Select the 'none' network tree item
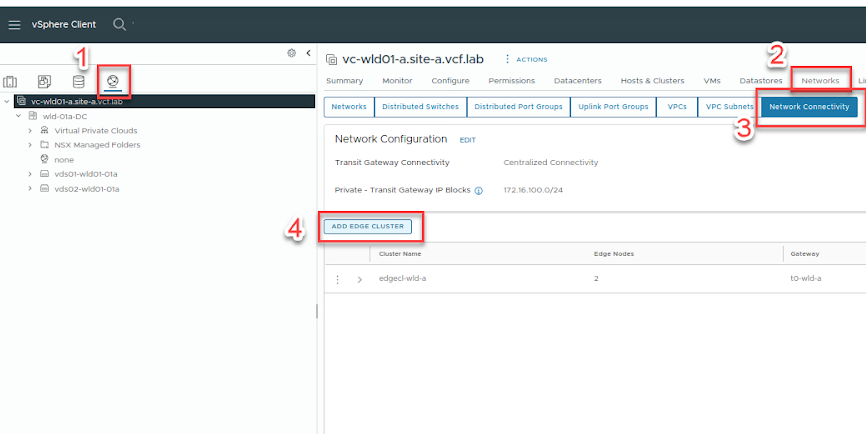 [64, 160]
